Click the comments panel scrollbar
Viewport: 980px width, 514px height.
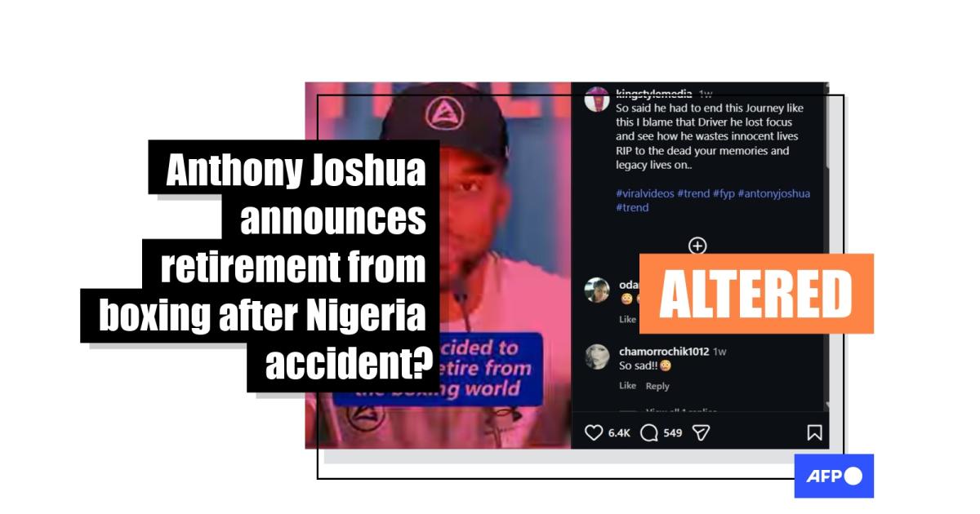[x=825, y=245]
